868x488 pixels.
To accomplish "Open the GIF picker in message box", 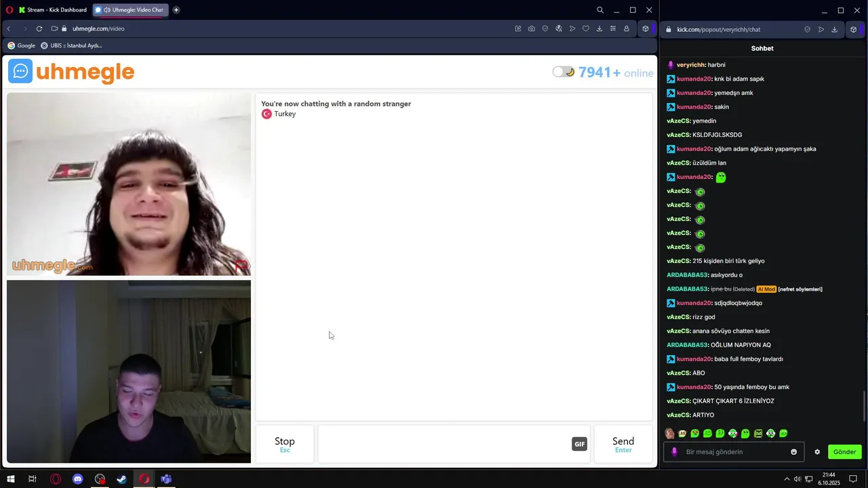I will 579,444.
